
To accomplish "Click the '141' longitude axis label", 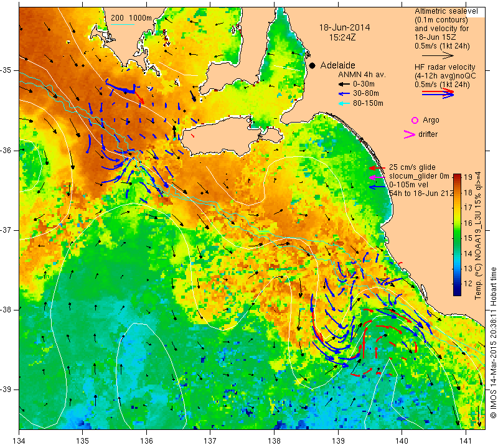I will pos(466,441).
